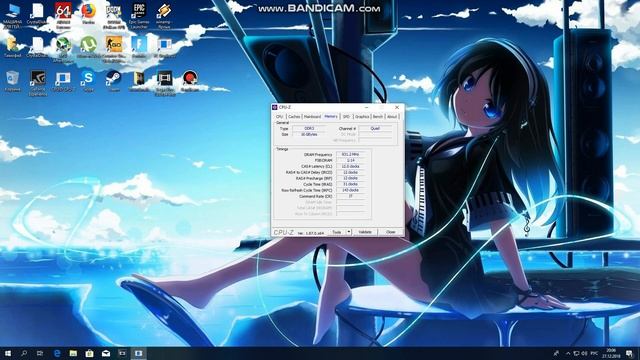The height and width of the screenshot is (360, 640).
Task: Select the This PC desktop icon
Action: coord(13,16)
